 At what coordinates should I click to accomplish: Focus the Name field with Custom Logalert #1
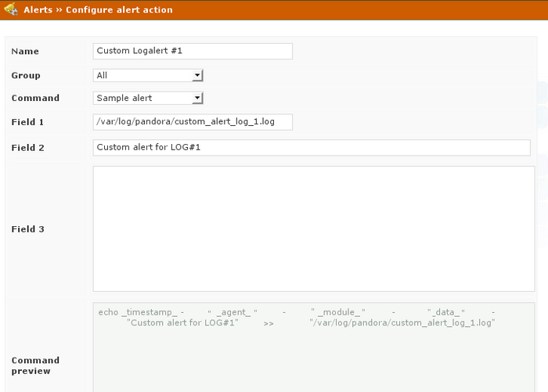192,51
